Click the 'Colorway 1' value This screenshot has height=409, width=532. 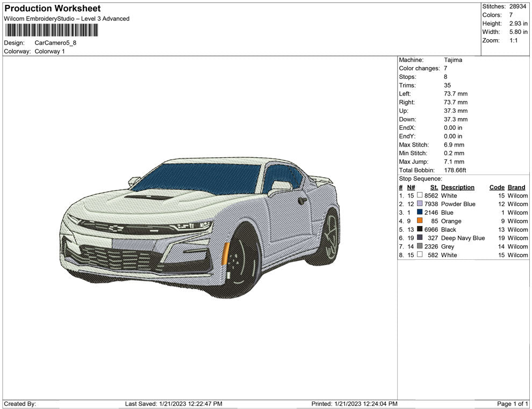tap(49, 52)
